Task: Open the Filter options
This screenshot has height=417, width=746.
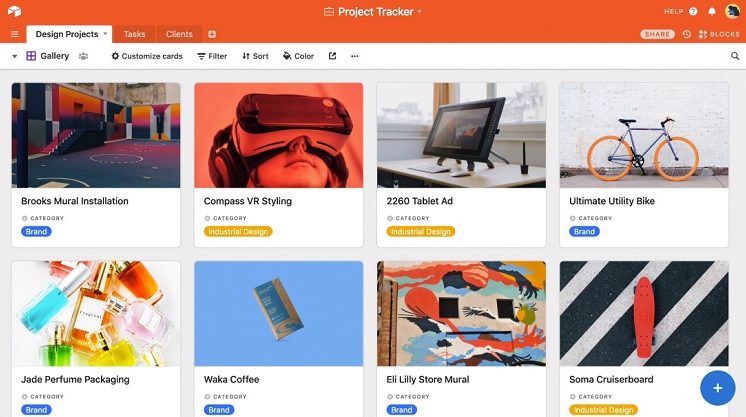Action: [212, 56]
